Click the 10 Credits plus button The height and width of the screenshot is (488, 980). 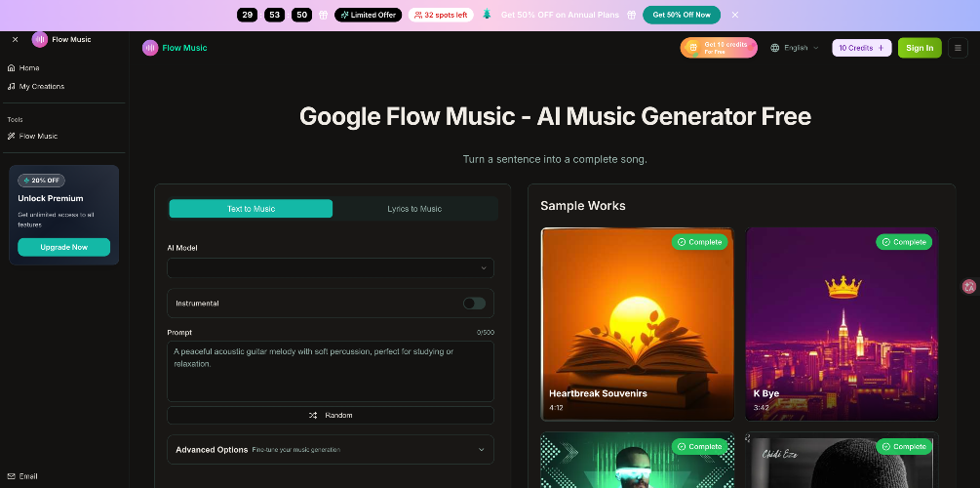click(861, 48)
